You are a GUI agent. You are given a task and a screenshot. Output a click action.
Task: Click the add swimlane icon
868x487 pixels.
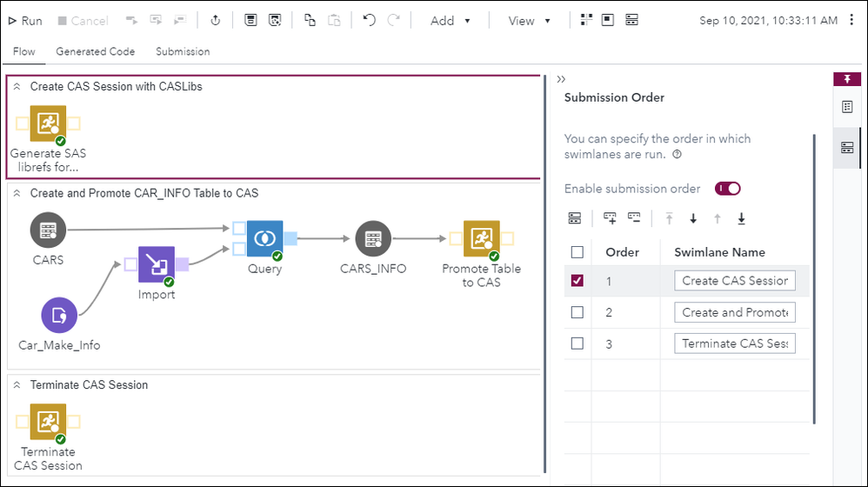[x=609, y=218]
